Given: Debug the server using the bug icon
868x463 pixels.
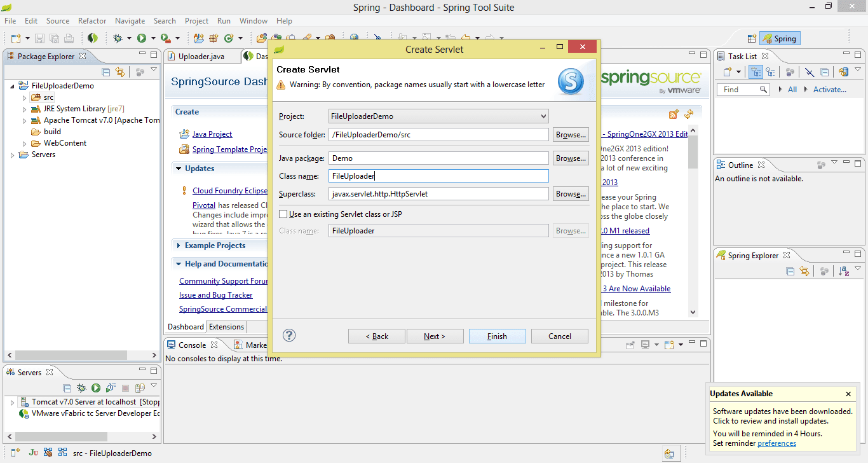Looking at the screenshot, I should 81,388.
